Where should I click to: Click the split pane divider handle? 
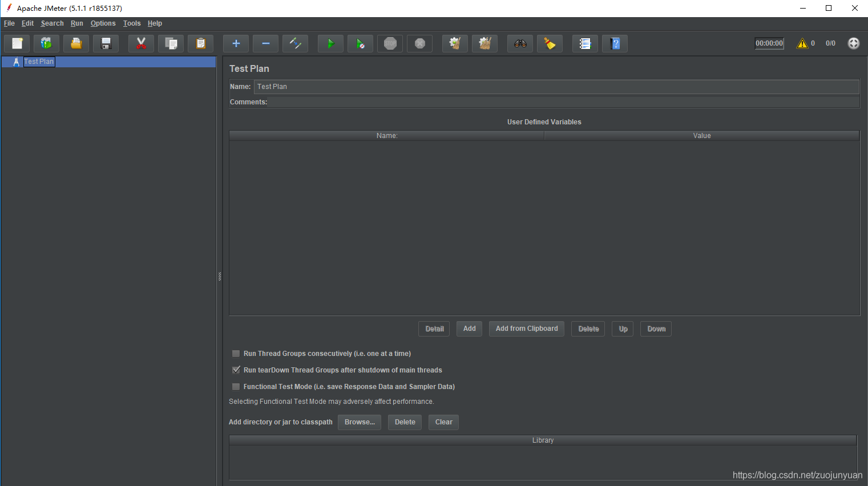tap(220, 277)
